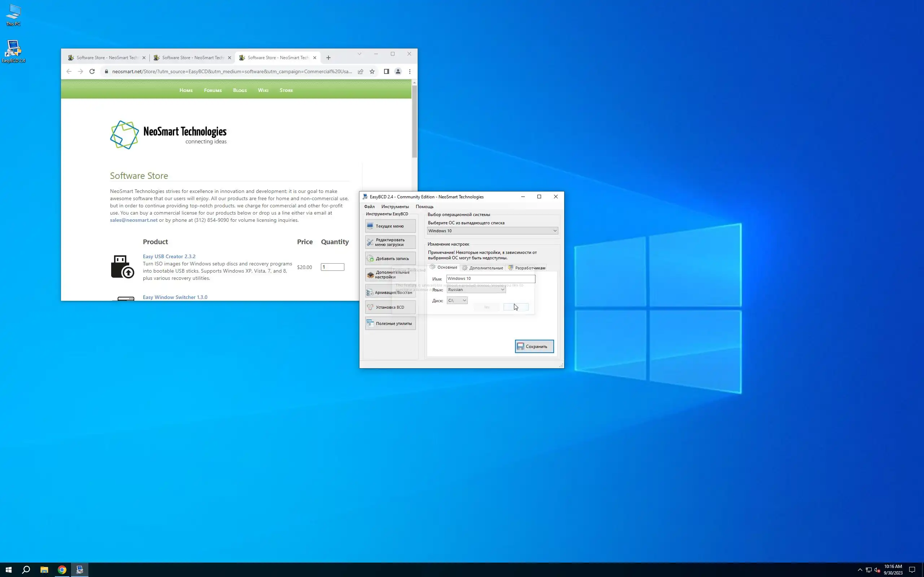Open File Explorer from taskbar
924x577 pixels.
click(44, 570)
